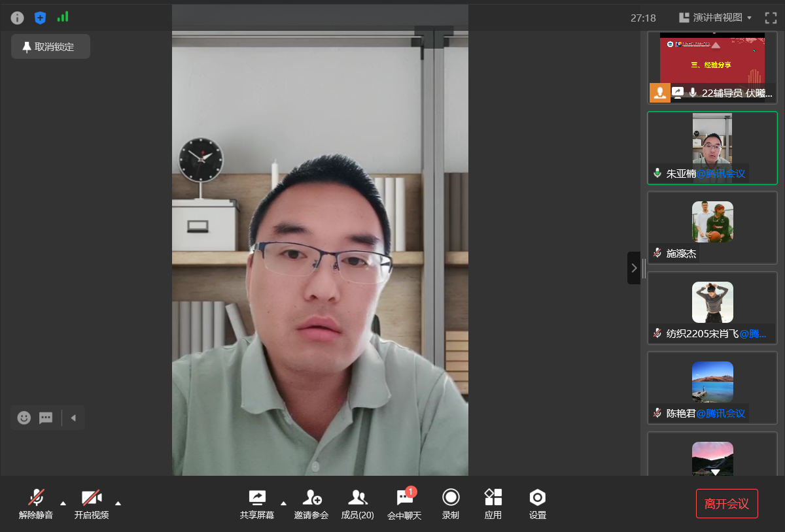
Task: Collapse the participant thumbnails sidebar
Action: [x=633, y=268]
